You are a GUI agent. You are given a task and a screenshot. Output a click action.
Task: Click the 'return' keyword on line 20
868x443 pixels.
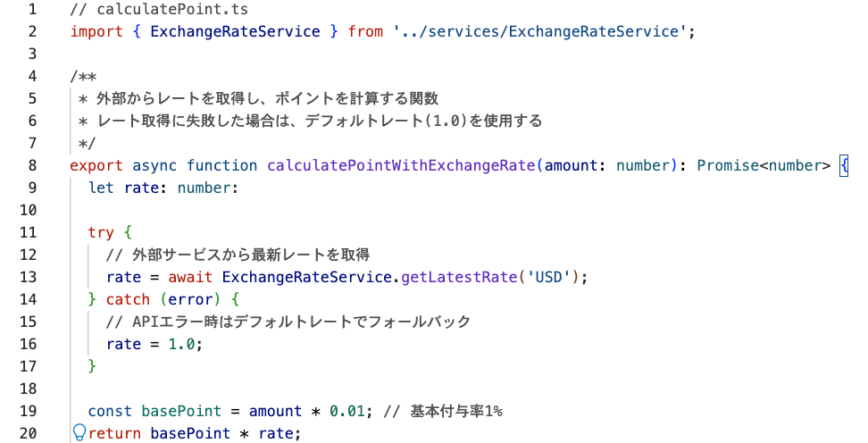pyautogui.click(x=114, y=433)
